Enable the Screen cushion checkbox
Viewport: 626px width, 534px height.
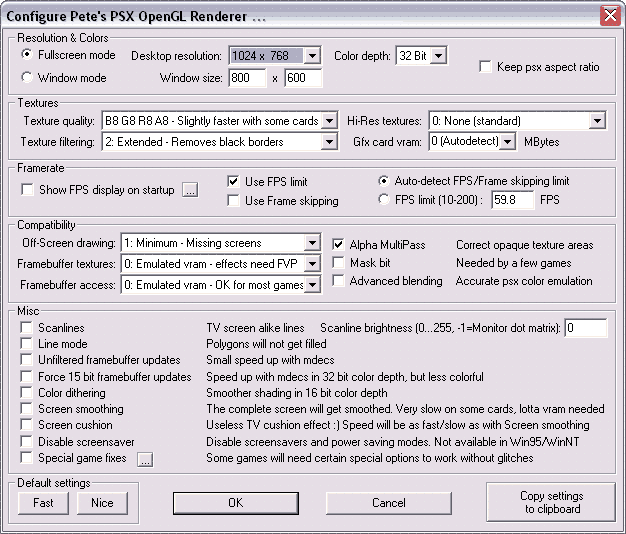point(26,424)
